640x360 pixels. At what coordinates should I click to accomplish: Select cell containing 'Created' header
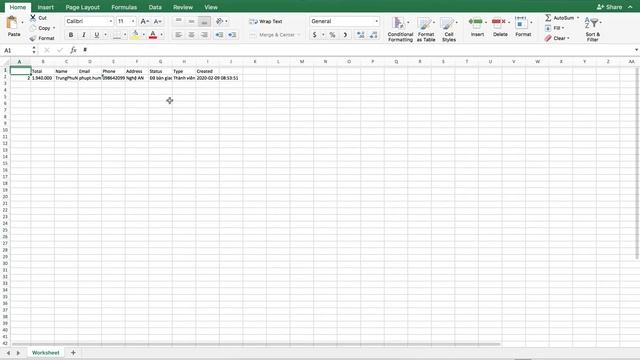coord(207,71)
